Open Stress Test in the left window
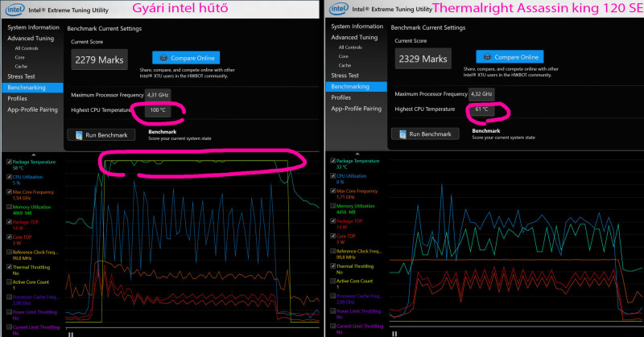This screenshot has height=337, width=644. 21,76
